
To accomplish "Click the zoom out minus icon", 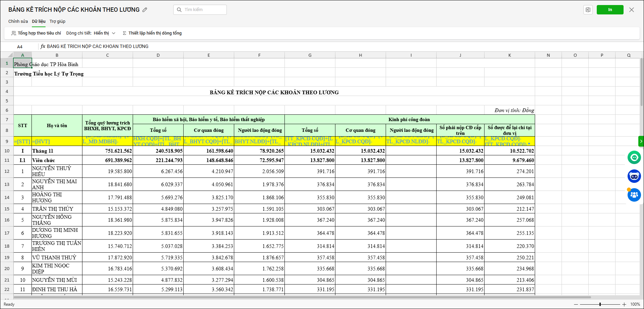I will click(576, 304).
